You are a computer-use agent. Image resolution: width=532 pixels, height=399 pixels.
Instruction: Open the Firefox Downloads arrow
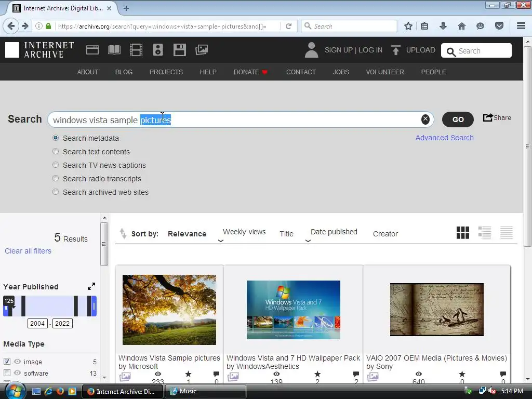[443, 26]
